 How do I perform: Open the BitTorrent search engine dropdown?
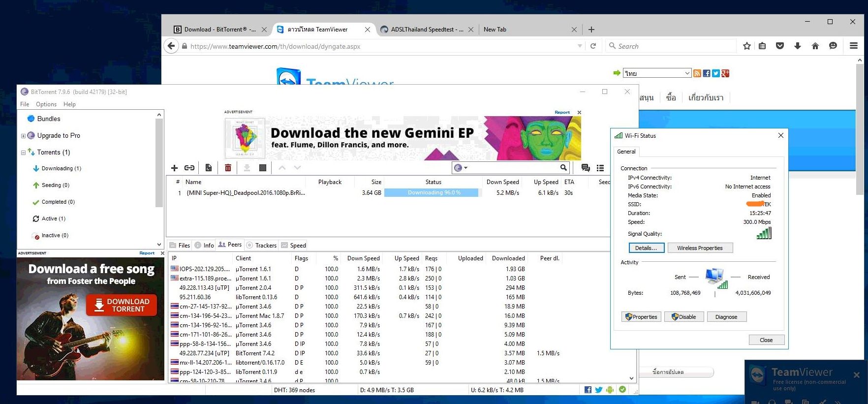coord(461,168)
